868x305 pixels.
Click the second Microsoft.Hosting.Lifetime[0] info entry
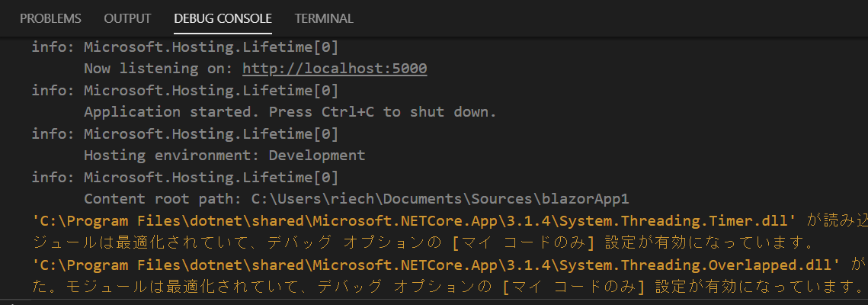pyautogui.click(x=185, y=90)
